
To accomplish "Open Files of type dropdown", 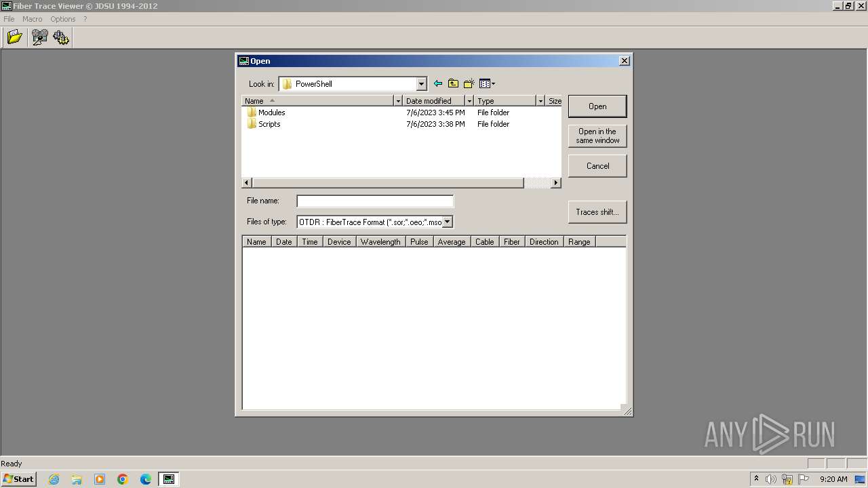I will pos(448,222).
